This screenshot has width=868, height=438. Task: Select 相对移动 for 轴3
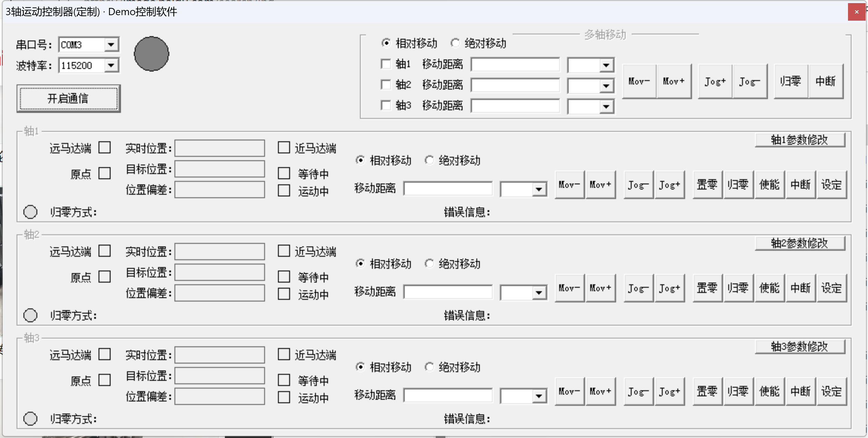coord(383,367)
